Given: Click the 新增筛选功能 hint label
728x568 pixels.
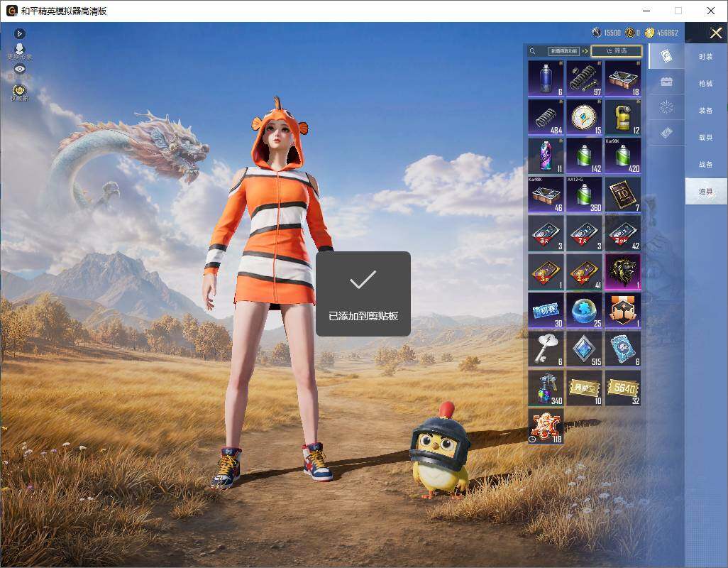Looking at the screenshot, I should [563, 51].
